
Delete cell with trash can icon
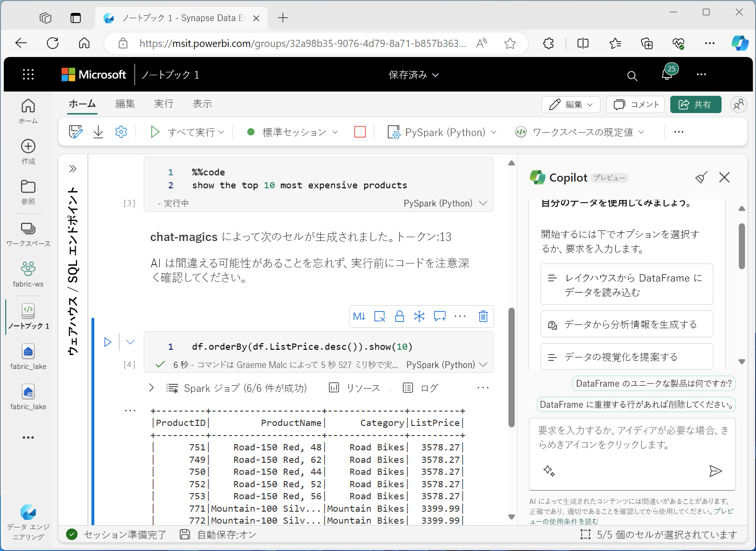click(x=483, y=316)
